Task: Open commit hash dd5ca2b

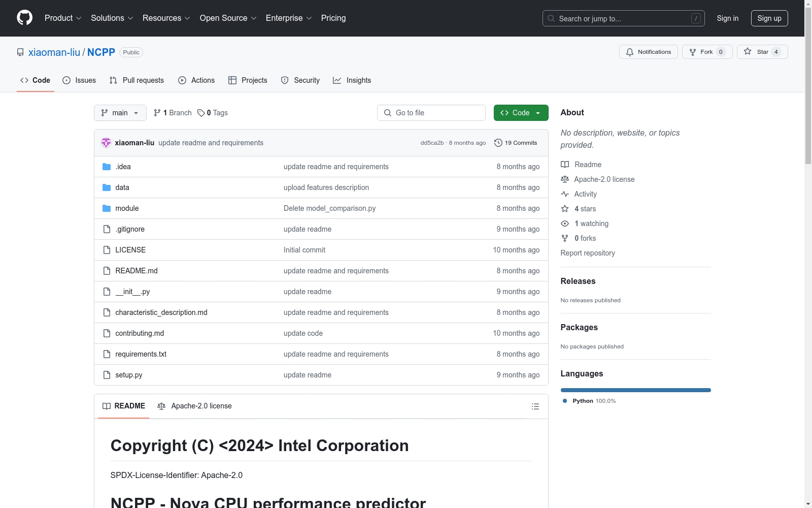Action: (432, 143)
